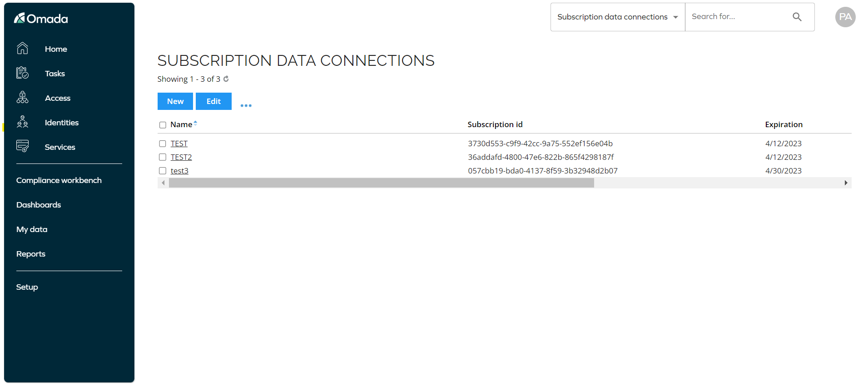
Task: Toggle the select-all checkbox beside Name
Action: pos(163,125)
